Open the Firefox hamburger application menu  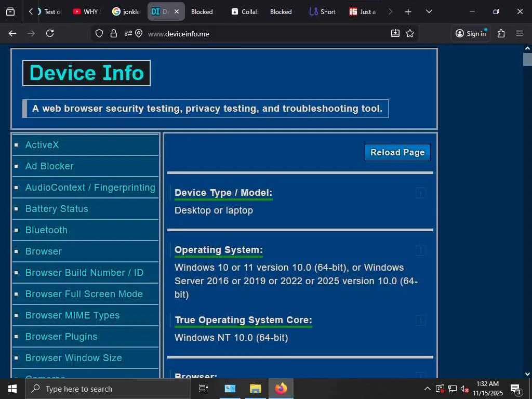point(519,33)
